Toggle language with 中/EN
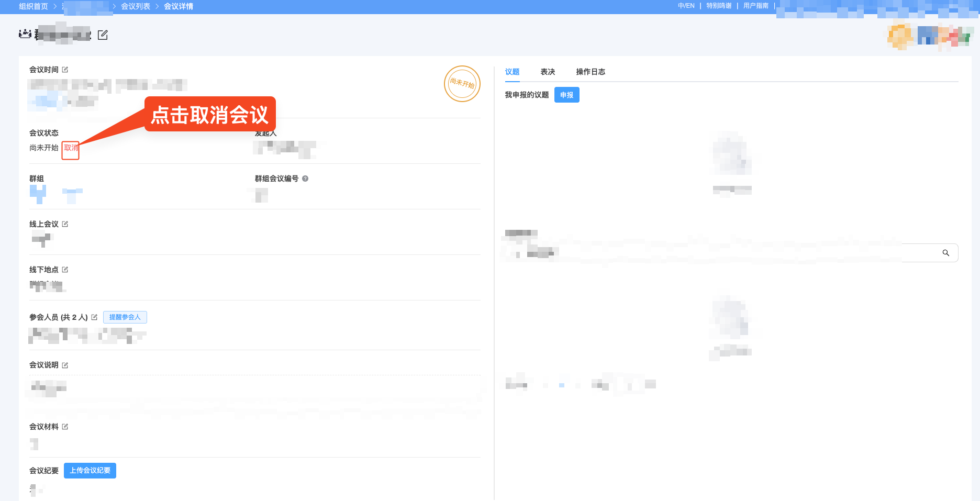 [686, 6]
